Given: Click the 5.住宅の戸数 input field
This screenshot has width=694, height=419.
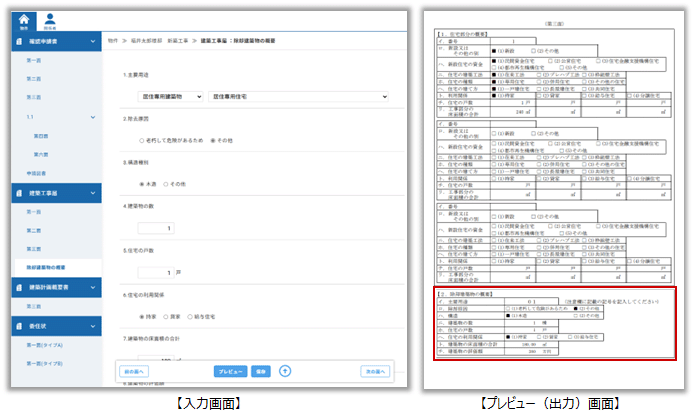Looking at the screenshot, I should click(156, 273).
